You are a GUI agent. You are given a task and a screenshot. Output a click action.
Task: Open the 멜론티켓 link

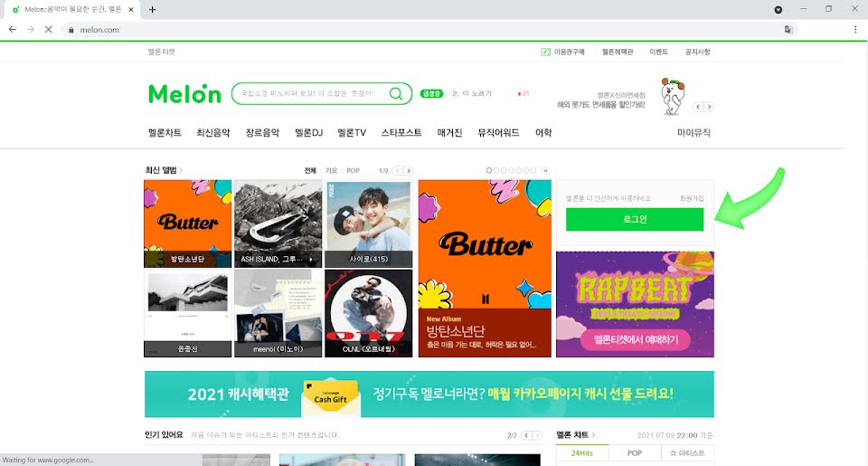click(161, 52)
